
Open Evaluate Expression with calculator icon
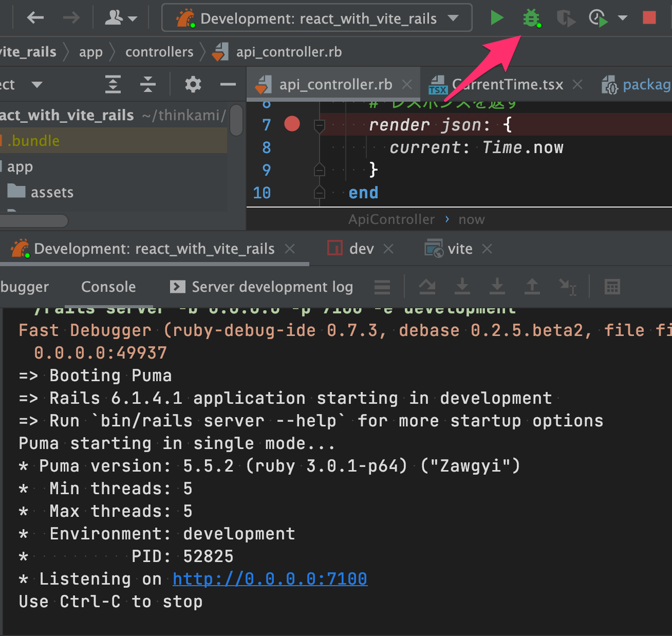tap(612, 287)
